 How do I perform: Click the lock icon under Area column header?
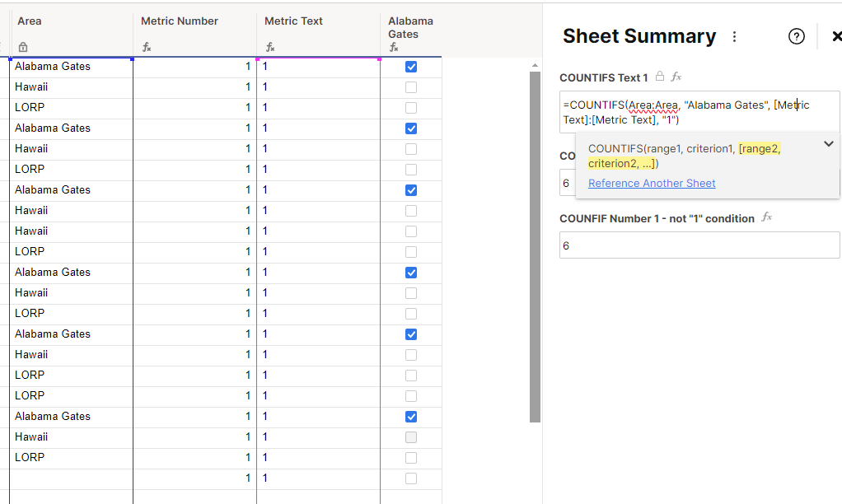[x=22, y=47]
